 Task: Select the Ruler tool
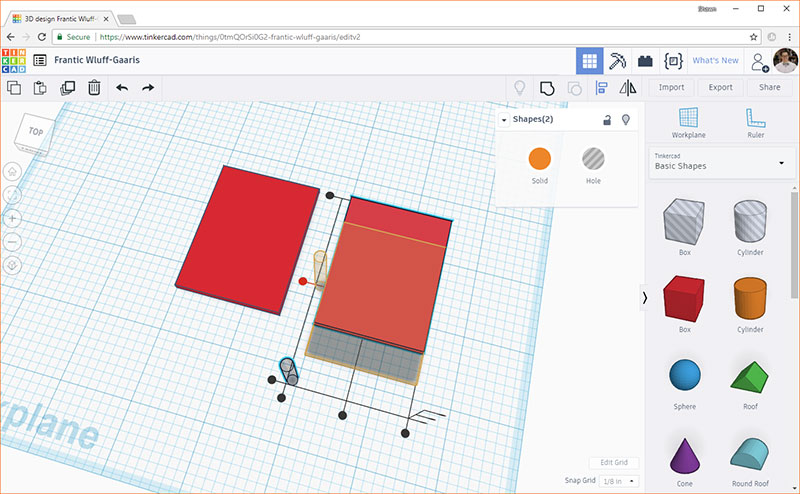(x=755, y=122)
